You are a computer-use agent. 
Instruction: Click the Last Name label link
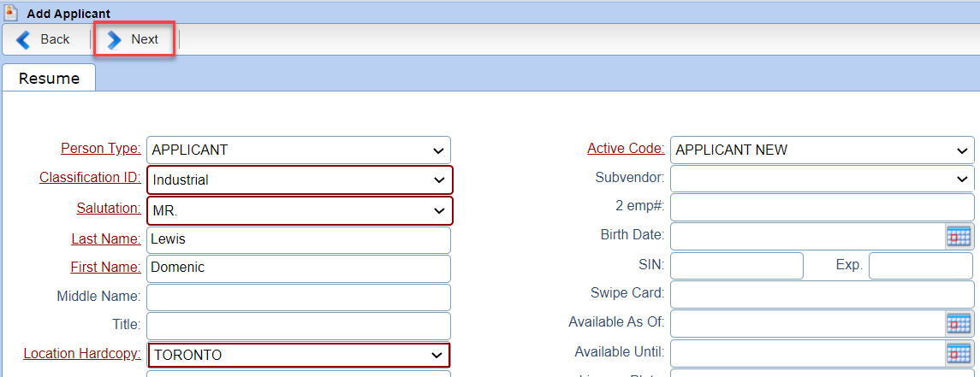tap(105, 239)
